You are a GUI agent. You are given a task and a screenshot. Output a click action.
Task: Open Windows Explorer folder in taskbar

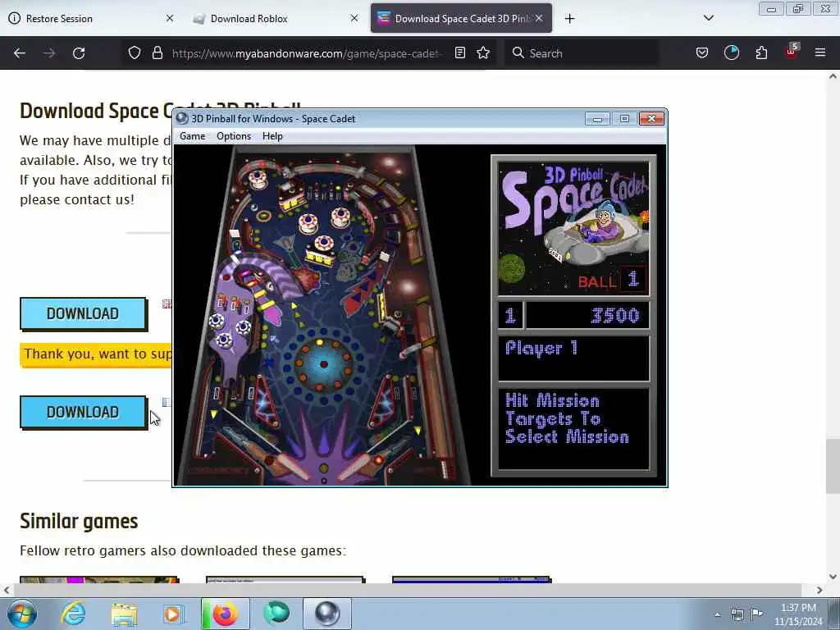[125, 614]
